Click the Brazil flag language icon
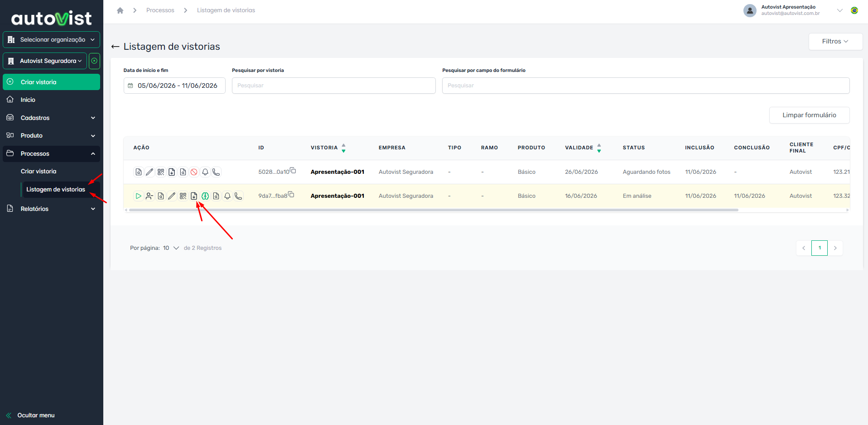This screenshot has height=425, width=868. click(x=854, y=10)
